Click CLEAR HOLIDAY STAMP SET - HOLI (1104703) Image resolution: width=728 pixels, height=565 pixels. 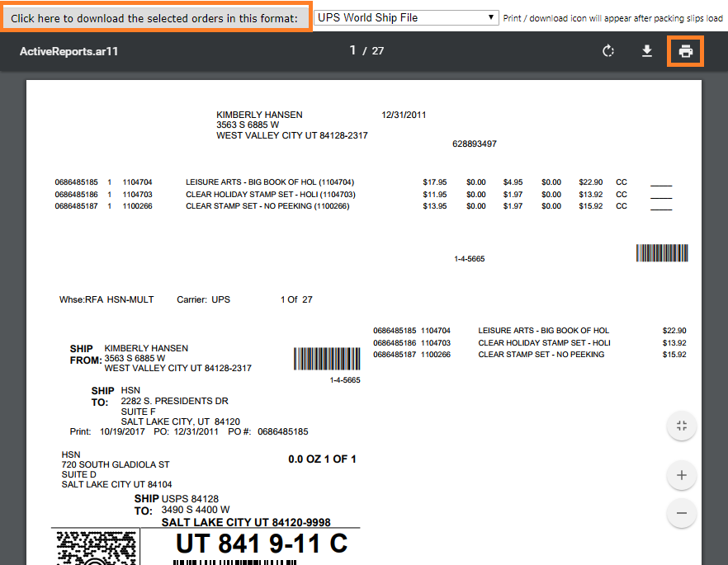tap(270, 195)
